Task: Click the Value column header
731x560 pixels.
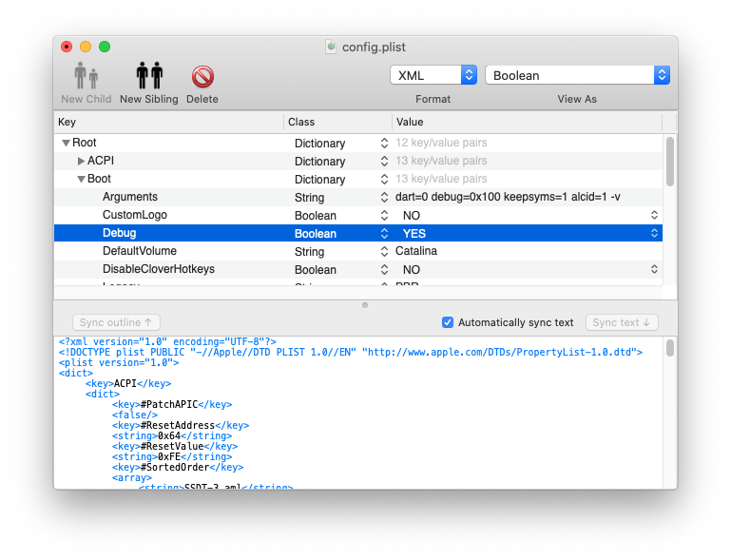Action: pyautogui.click(x=527, y=122)
